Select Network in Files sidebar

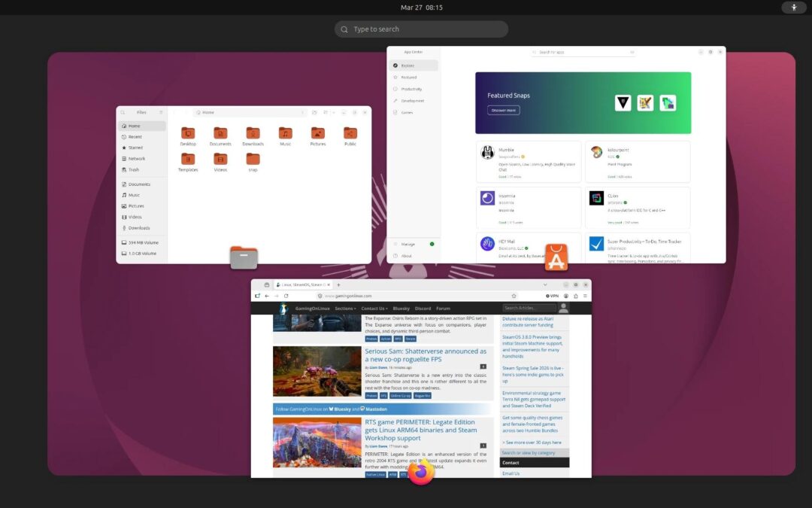coord(142,159)
